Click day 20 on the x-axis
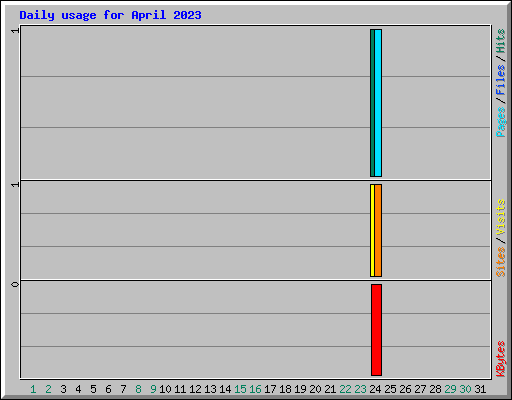Screen dimensions: 512x400 click(315, 389)
